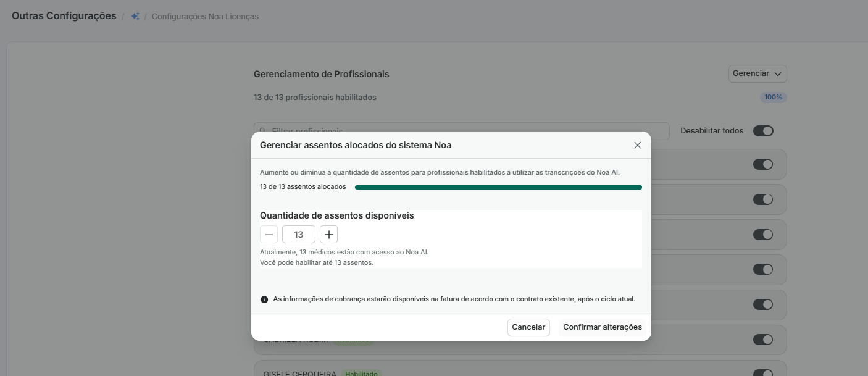Close the Gerenciar assentos dialog
The height and width of the screenshot is (376, 868).
pos(638,145)
